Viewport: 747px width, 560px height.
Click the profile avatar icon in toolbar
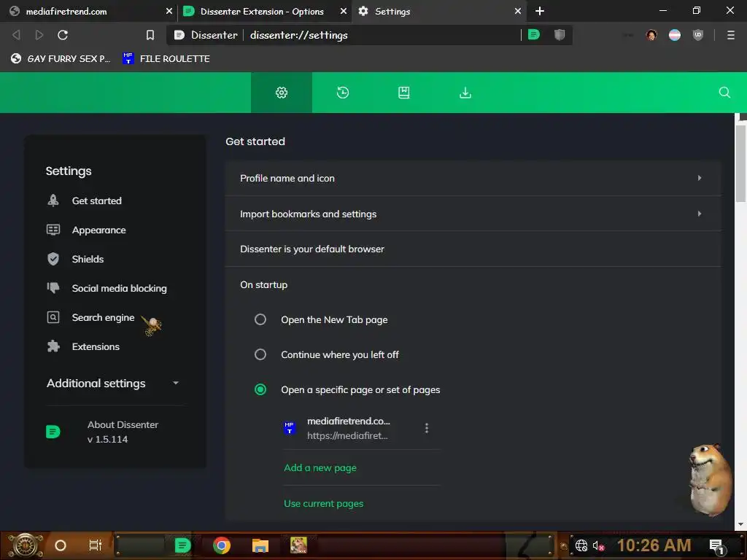click(x=651, y=35)
